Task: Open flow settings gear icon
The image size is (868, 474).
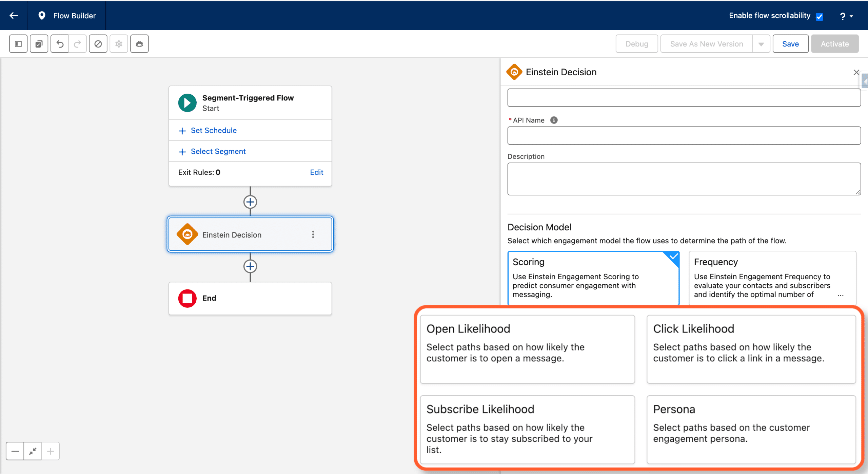Action: pos(119,44)
